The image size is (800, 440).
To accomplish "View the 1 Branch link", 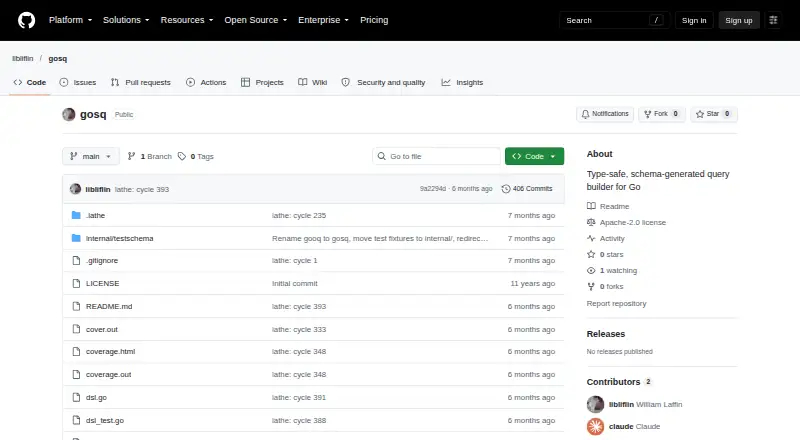I will coord(149,156).
